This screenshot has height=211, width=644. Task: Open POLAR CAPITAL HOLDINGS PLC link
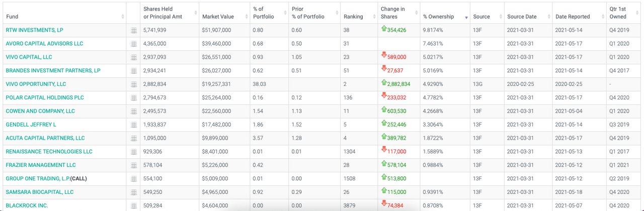tap(45, 98)
